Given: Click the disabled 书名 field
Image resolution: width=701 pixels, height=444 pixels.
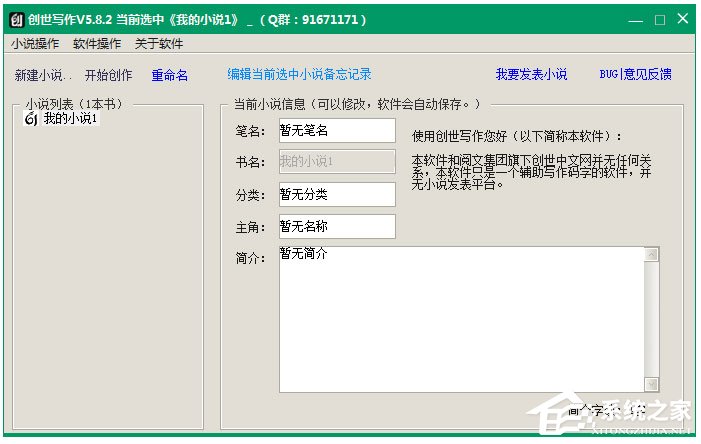Looking at the screenshot, I should 337,161.
